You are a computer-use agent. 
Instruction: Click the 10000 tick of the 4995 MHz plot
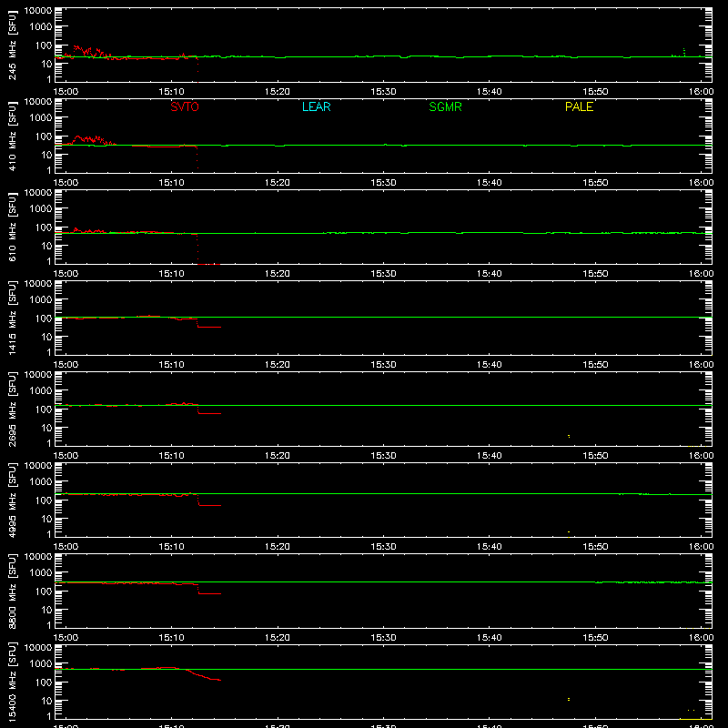[38, 466]
